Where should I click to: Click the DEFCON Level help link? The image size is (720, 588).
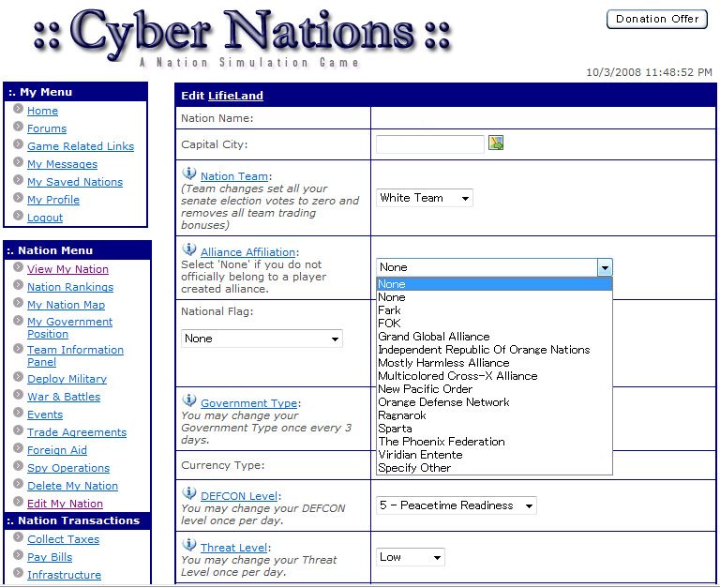point(239,497)
